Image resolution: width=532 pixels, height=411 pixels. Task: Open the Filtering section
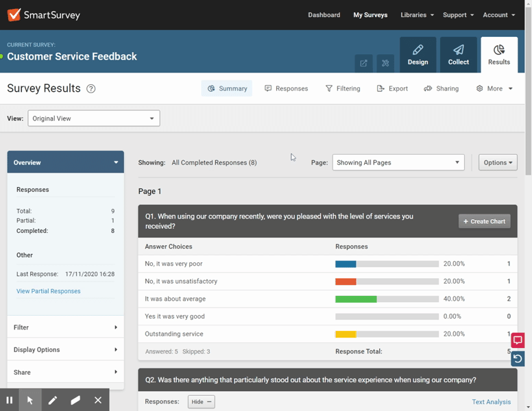tap(343, 88)
